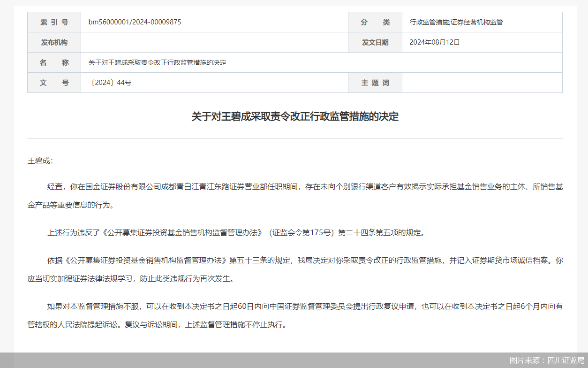588x368 pixels.
Task: Click the 发文日期 label cell
Action: coord(375,42)
